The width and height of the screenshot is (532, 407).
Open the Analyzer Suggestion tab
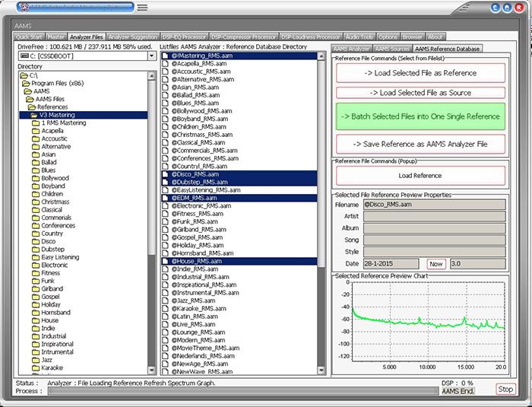point(133,37)
